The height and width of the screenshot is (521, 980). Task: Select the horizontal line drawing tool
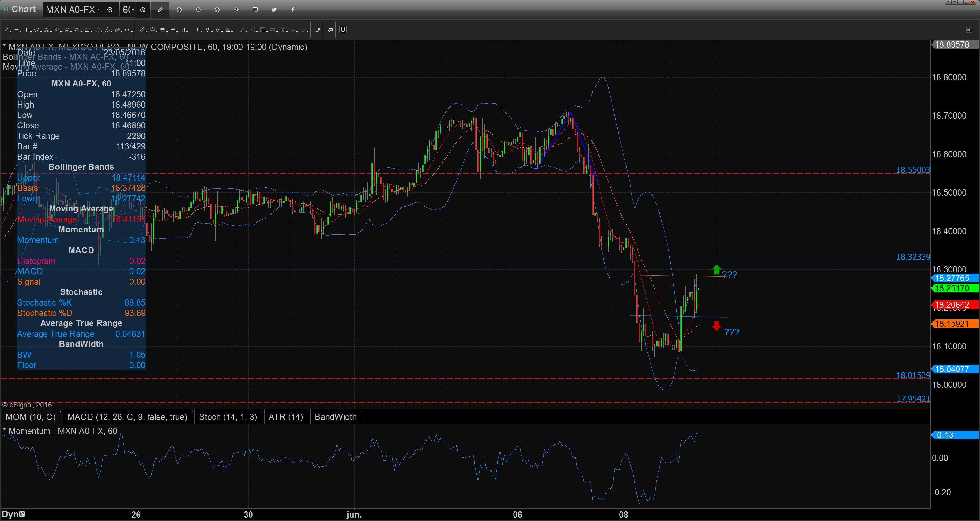click(16, 30)
